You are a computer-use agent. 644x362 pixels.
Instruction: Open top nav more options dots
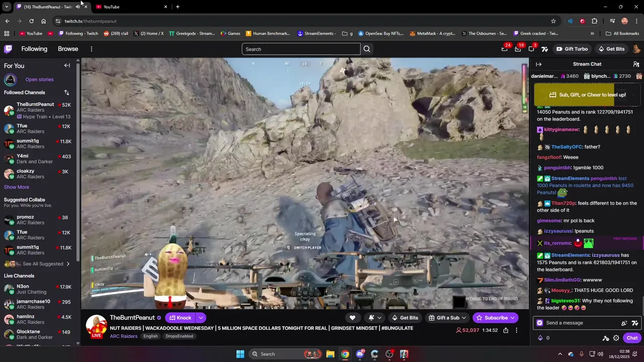click(92, 49)
